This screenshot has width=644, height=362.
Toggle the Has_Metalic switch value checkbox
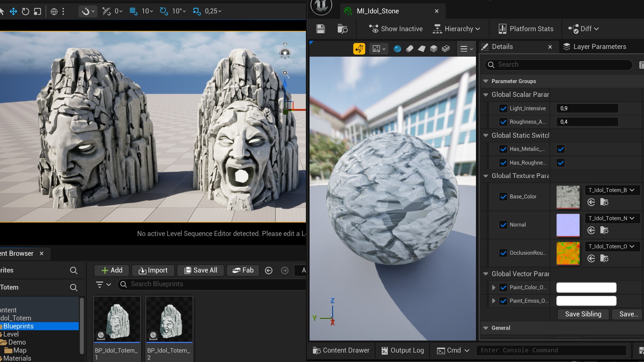(x=560, y=149)
